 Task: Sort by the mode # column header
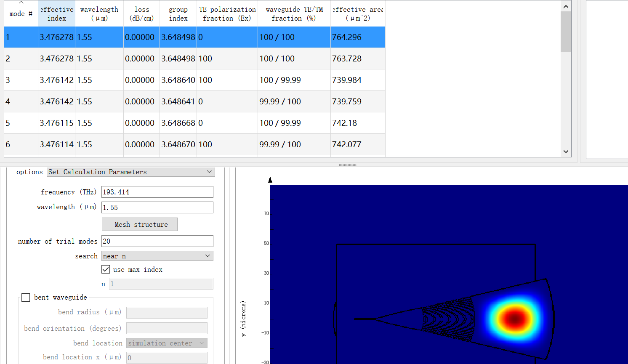[21, 14]
